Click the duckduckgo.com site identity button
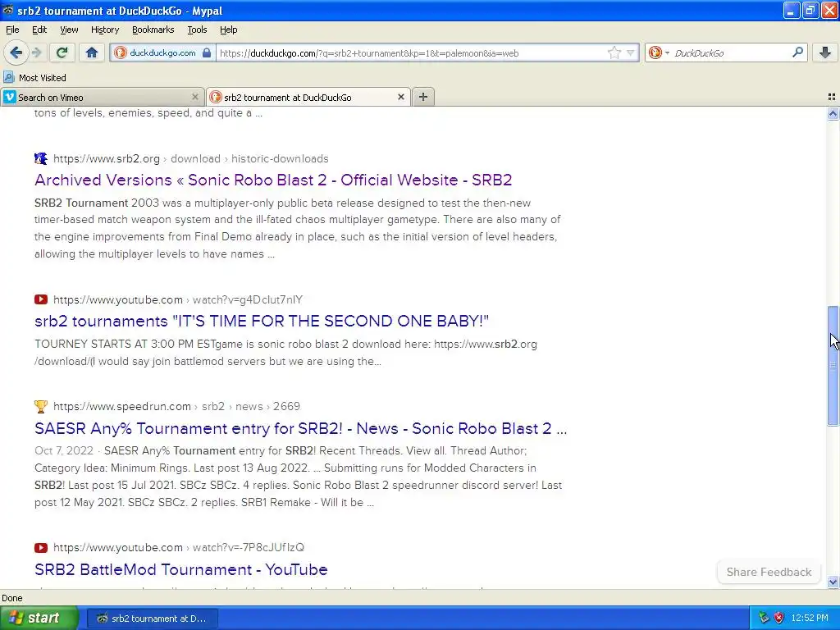Screen dimensions: 840x630 [163, 52]
